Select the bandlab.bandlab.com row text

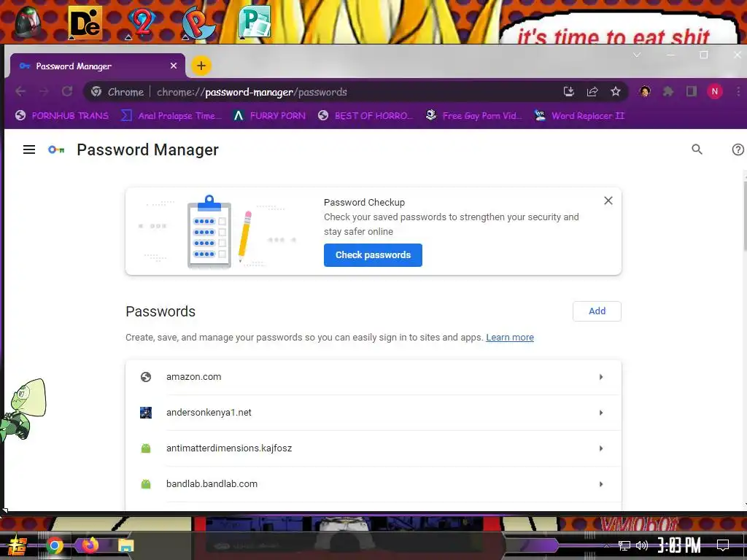(212, 484)
